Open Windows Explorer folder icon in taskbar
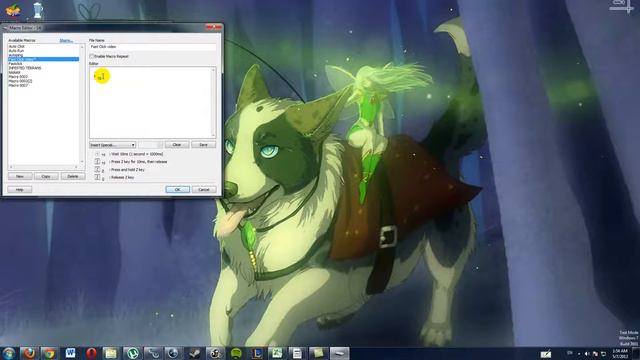 (111, 353)
